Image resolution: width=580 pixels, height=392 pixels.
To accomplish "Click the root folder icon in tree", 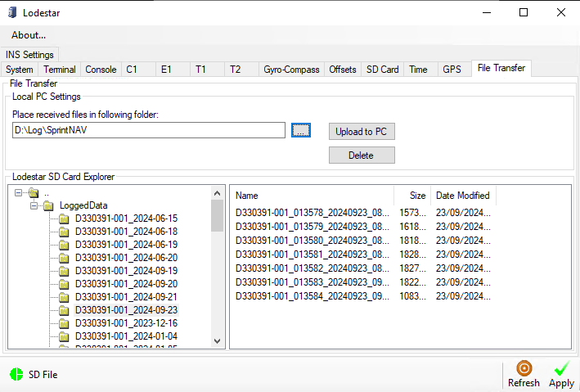I will [x=34, y=193].
